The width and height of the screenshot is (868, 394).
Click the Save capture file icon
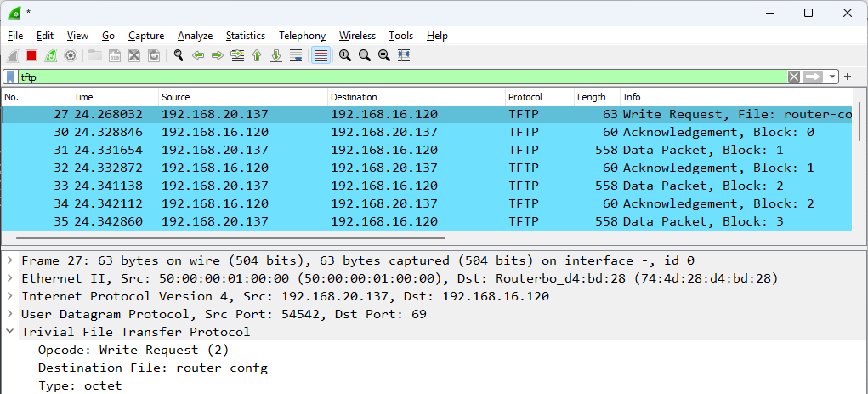click(x=115, y=55)
